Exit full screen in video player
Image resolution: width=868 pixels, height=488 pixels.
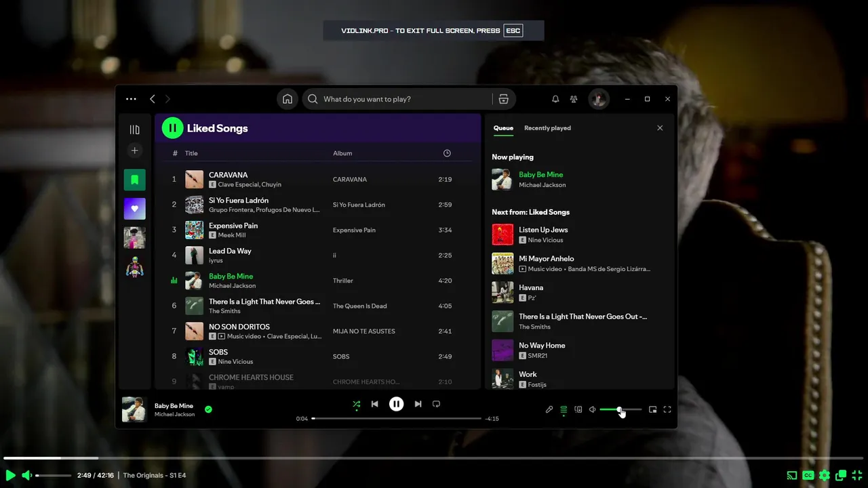point(857,475)
